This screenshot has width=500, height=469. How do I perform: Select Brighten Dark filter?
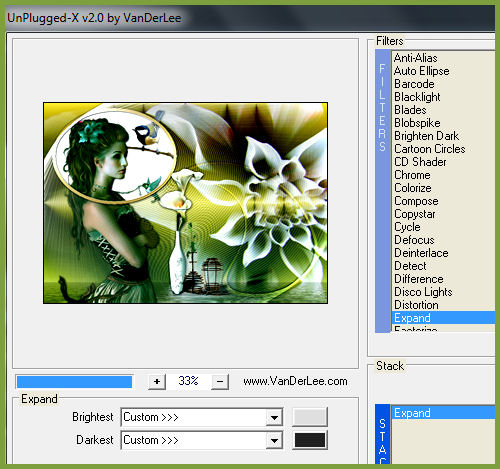click(443, 136)
